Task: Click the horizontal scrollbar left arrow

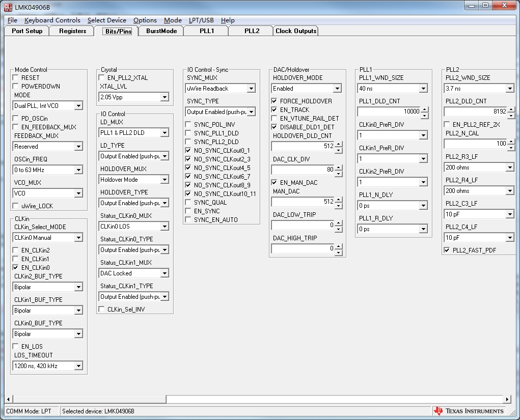Action: point(9,399)
